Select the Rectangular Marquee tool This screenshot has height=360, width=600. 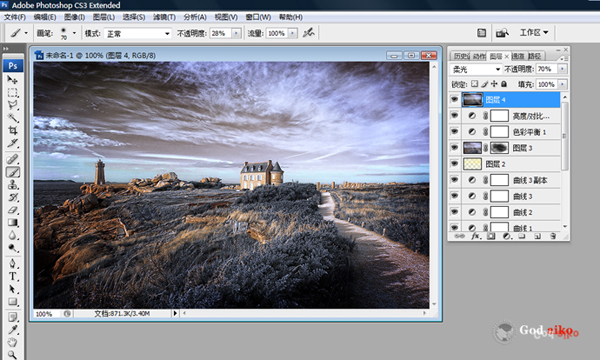point(13,93)
